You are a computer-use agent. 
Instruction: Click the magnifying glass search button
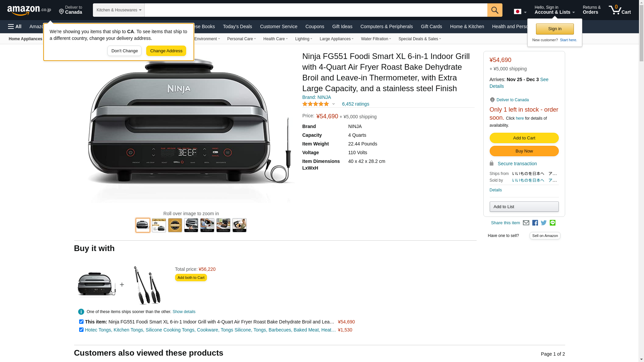tap(495, 10)
